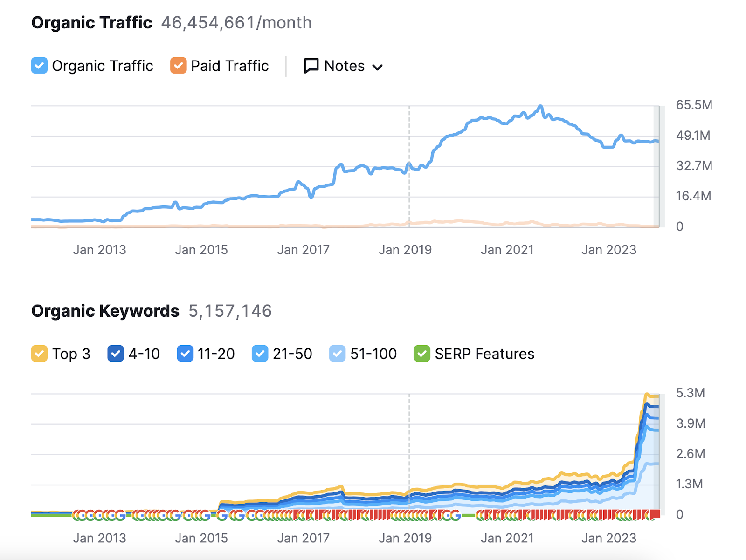746x560 pixels.
Task: Click the 49.1M axis label on traffic chart
Action: (x=693, y=136)
